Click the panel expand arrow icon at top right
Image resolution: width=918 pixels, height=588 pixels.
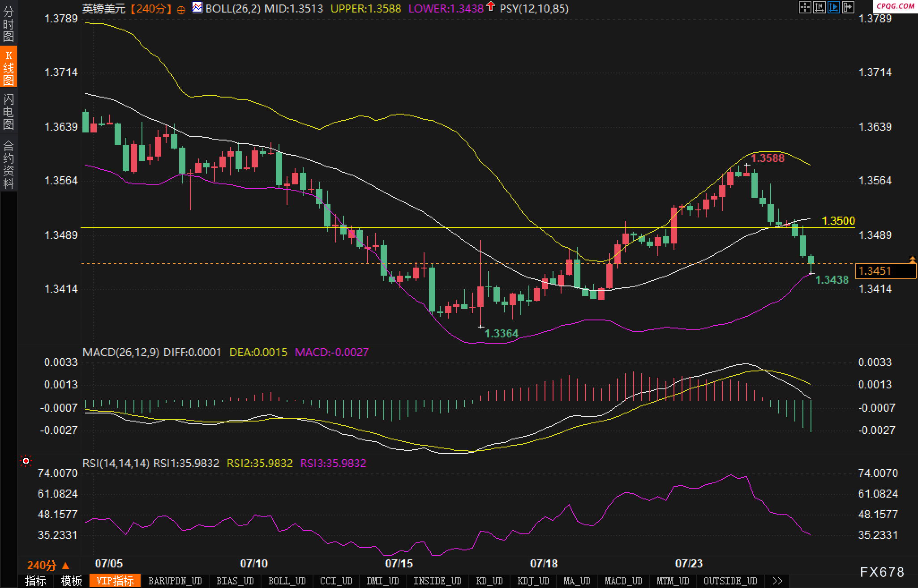coord(848,7)
